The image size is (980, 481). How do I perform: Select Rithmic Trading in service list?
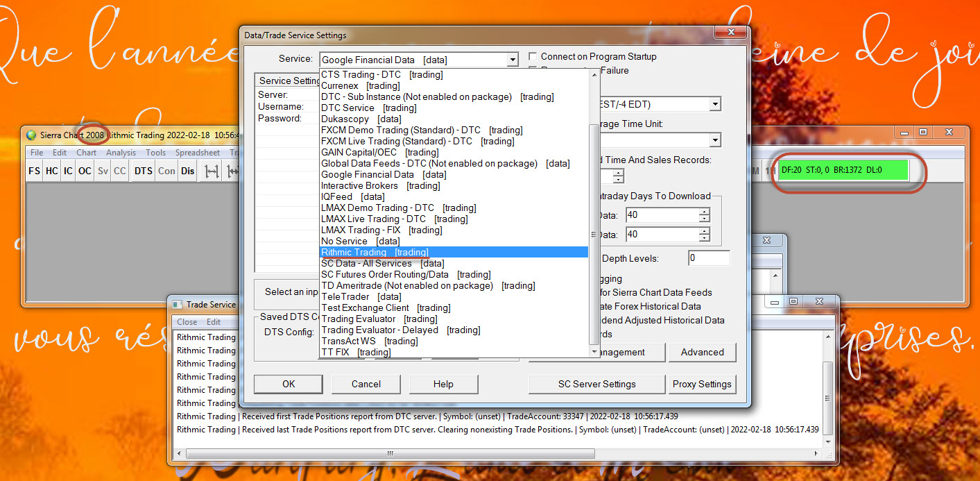454,252
